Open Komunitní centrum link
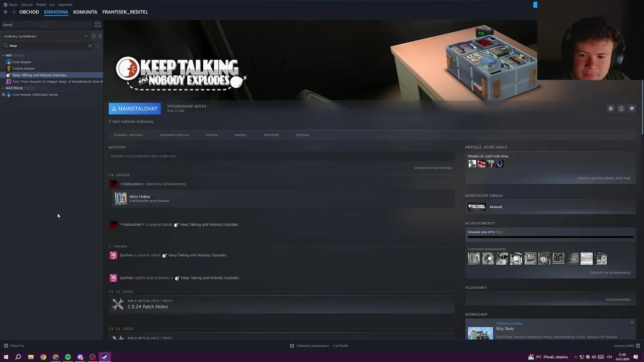 [x=175, y=135]
